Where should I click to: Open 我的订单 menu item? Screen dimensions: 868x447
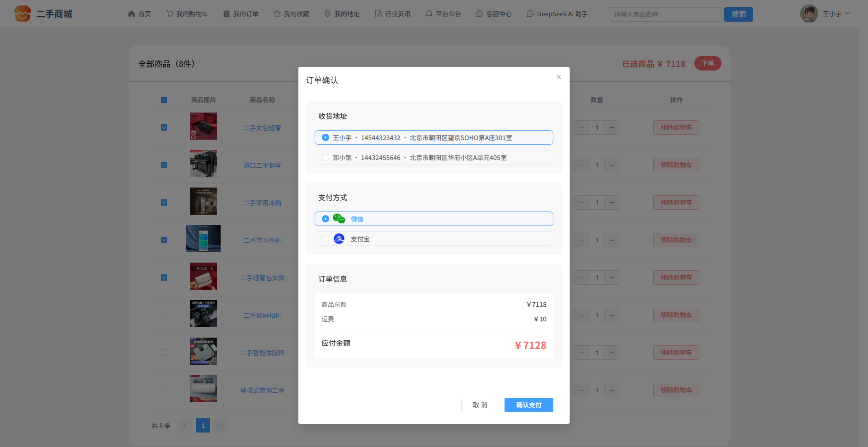point(241,14)
